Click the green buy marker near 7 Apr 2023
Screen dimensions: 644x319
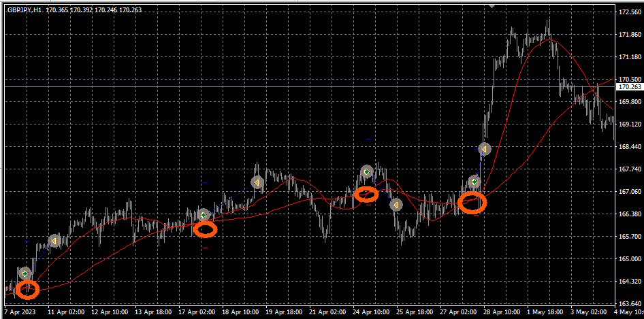tap(25, 273)
